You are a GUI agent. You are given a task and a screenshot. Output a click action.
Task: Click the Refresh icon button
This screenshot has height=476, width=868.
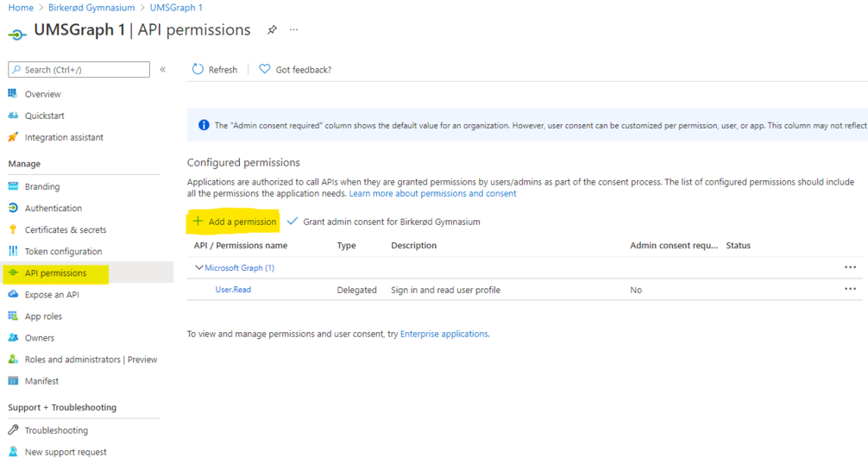pyautogui.click(x=198, y=70)
